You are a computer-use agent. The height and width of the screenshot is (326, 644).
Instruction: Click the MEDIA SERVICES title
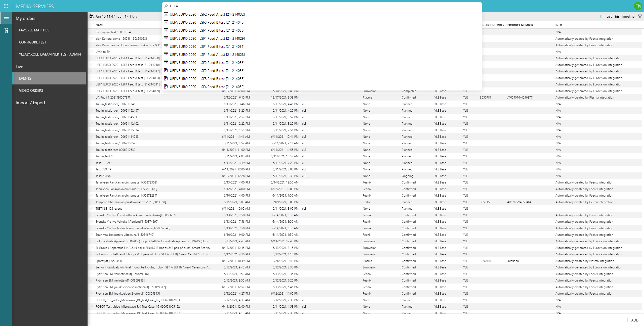pyautogui.click(x=35, y=7)
